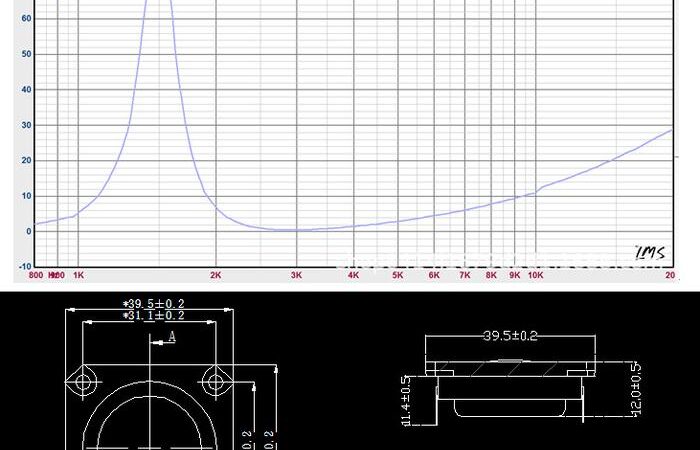Click the section marker labeled A

171,337
